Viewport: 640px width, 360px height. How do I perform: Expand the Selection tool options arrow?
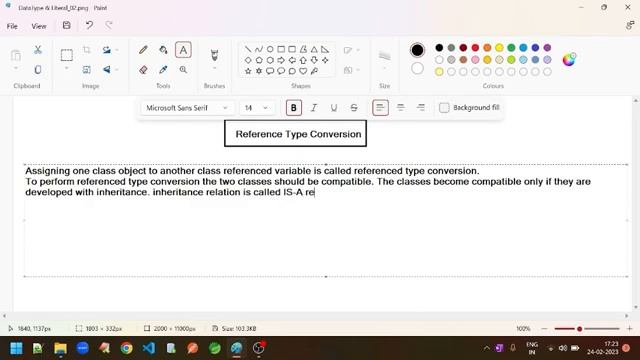pyautogui.click(x=67, y=69)
